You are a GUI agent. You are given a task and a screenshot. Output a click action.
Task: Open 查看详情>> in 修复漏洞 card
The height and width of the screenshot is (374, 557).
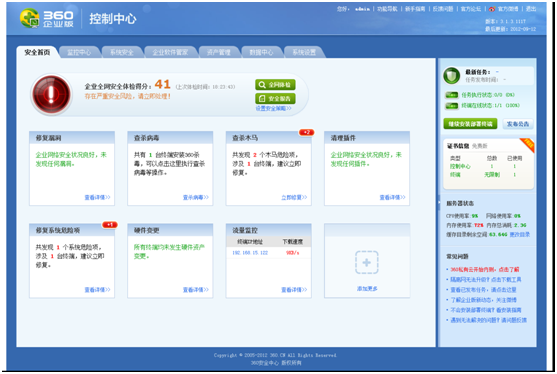(97, 197)
